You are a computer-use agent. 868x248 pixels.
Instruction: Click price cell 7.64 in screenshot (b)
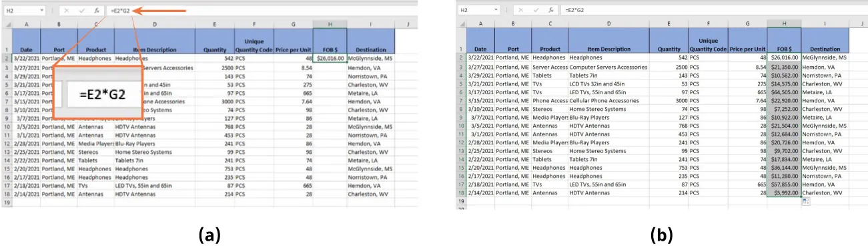(747, 100)
